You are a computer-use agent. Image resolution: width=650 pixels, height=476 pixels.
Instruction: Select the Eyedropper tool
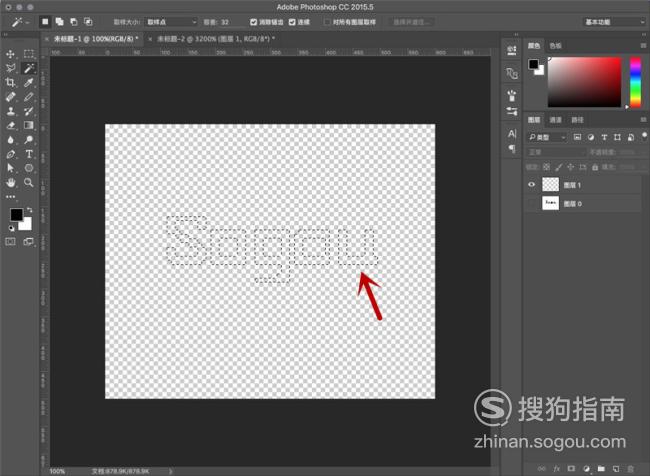click(29, 83)
